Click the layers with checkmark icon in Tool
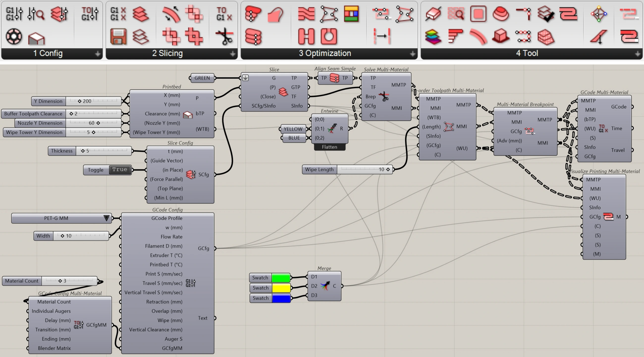The height and width of the screenshot is (357, 644). click(546, 14)
